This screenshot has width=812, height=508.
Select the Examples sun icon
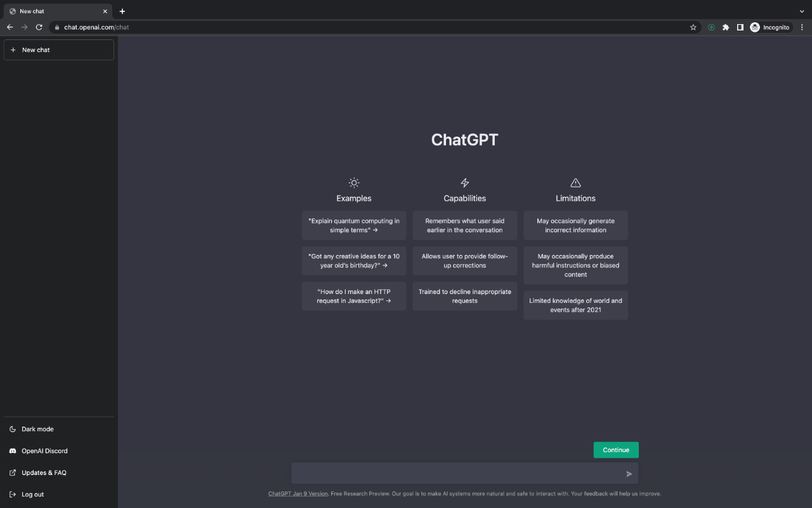tap(353, 182)
